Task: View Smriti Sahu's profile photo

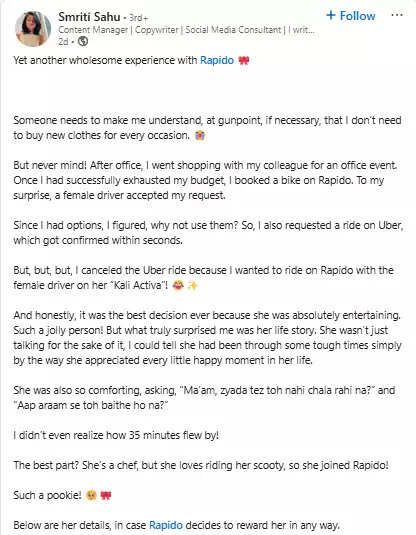Action: [x=33, y=29]
